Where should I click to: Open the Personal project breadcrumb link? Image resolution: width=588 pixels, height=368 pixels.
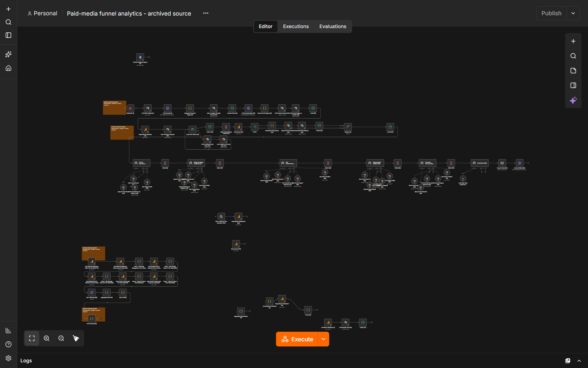coord(43,13)
